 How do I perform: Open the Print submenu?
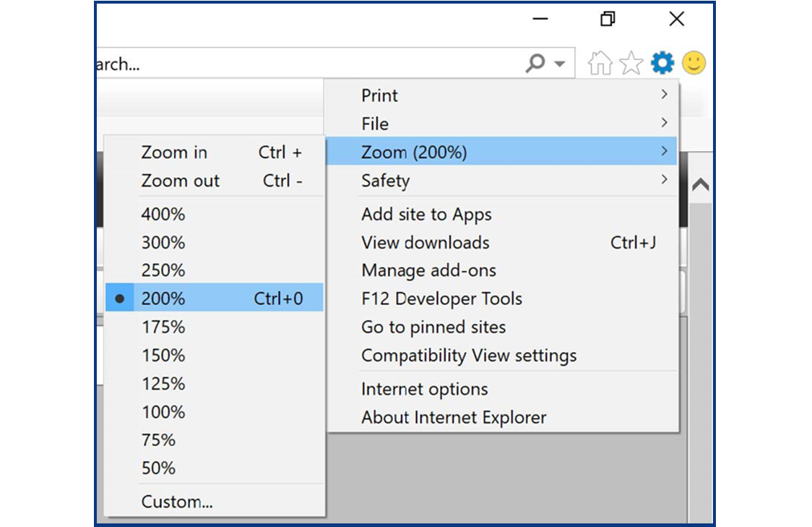[x=501, y=95]
